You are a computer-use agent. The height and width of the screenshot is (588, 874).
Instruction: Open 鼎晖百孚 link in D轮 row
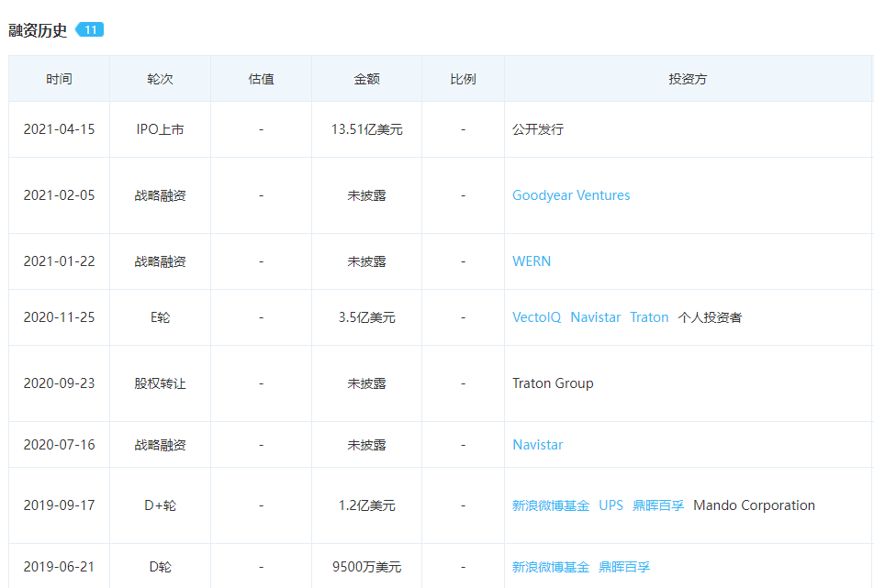pos(624,567)
